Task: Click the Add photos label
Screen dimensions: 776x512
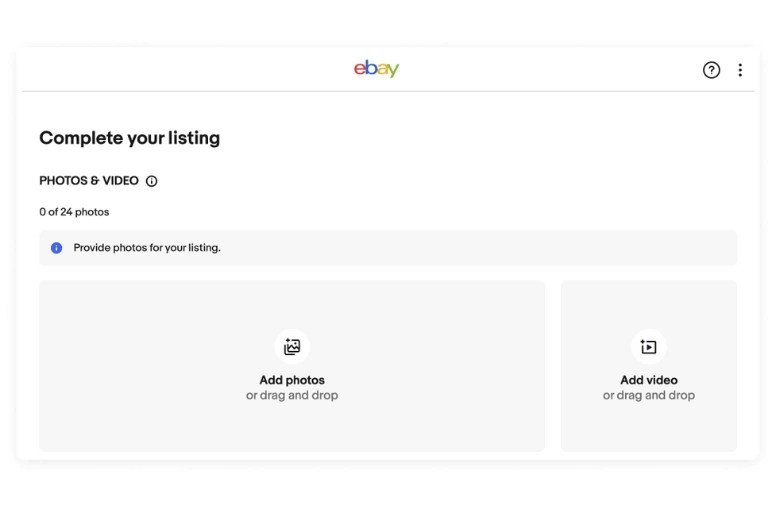Action: click(292, 380)
